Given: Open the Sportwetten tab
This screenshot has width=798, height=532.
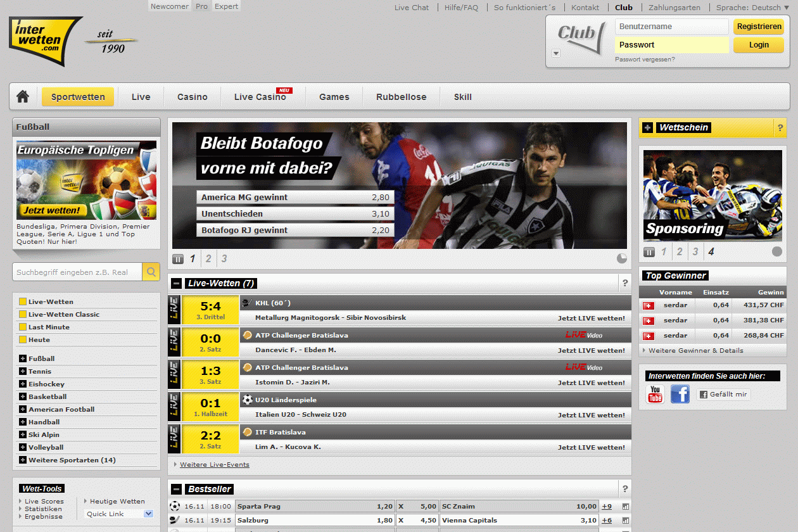Looking at the screenshot, I should coord(78,97).
